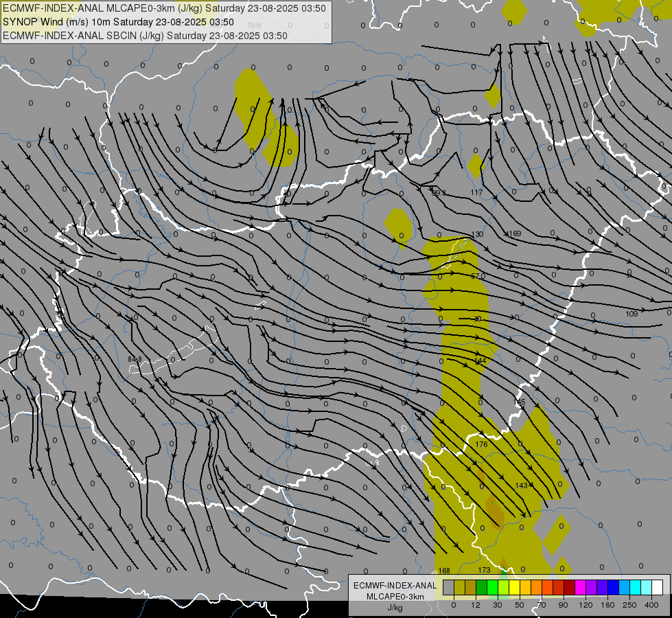The height and width of the screenshot is (618, 672).
Task: Click the 160 tick label in legend
Action: (607, 605)
